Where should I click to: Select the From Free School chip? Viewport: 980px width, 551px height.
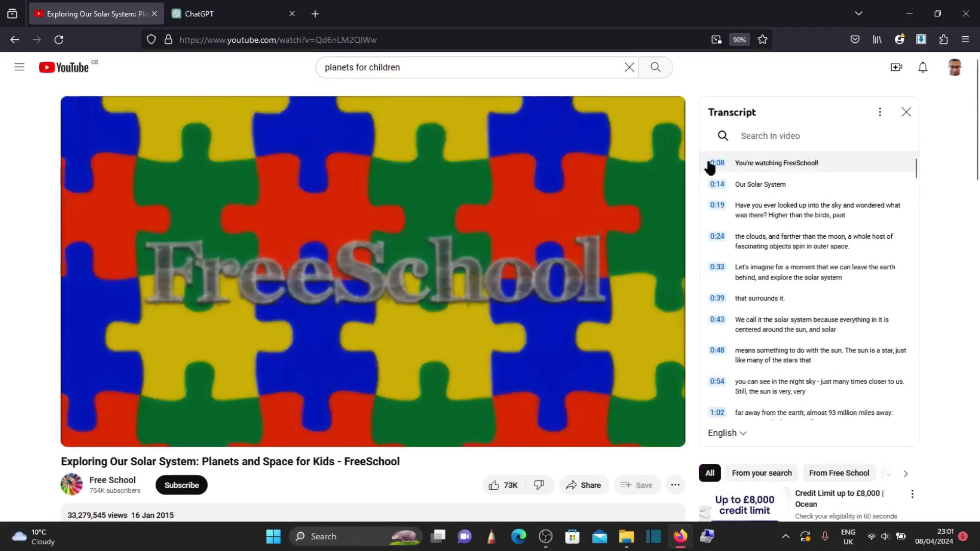pyautogui.click(x=839, y=473)
